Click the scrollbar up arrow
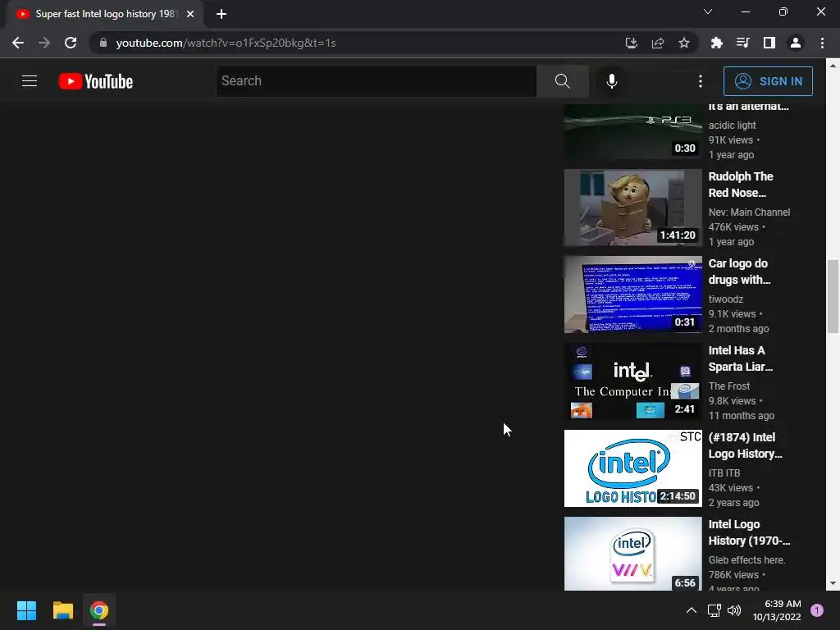 tap(833, 66)
